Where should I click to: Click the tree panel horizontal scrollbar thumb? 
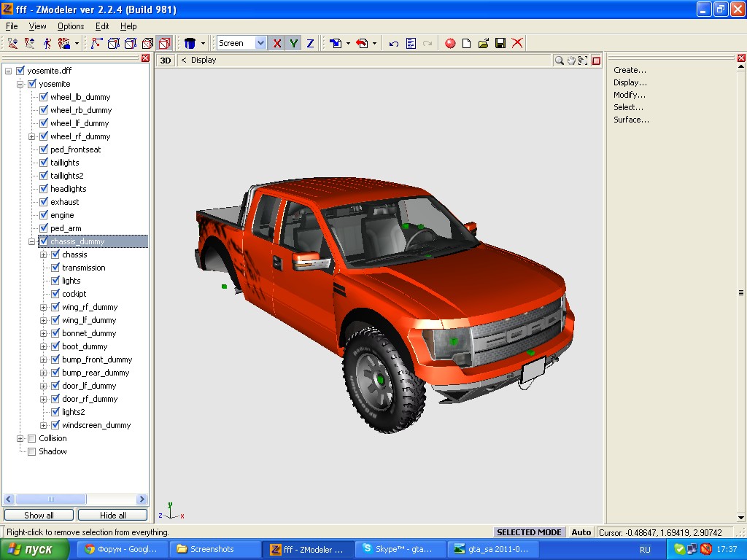(x=51, y=499)
